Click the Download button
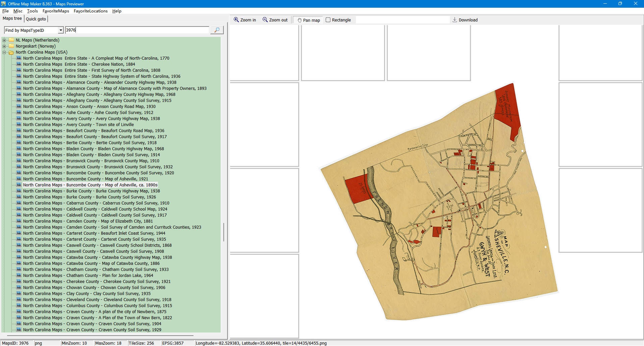644x346 pixels. (465, 20)
